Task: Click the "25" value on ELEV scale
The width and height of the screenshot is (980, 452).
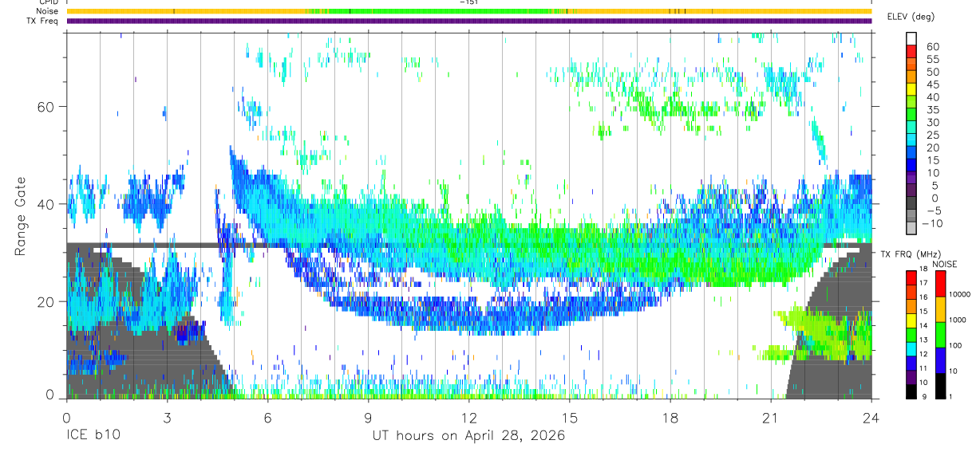Action: click(x=933, y=135)
